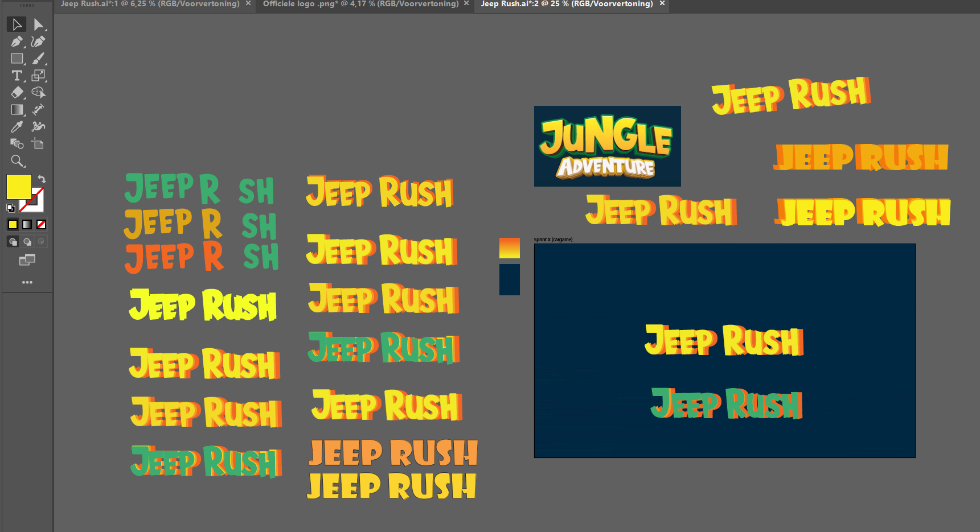980x532 pixels.
Task: Reset to default fill and stroke
Action: pyautogui.click(x=10, y=208)
